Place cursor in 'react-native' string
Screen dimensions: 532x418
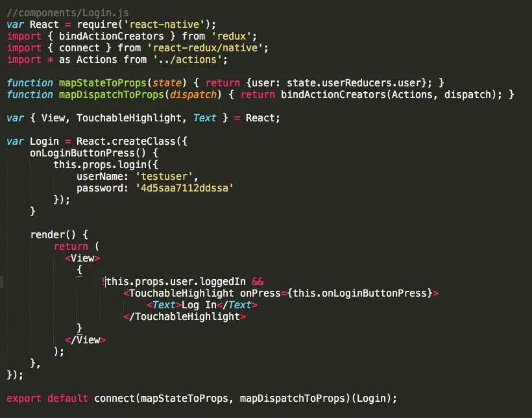[x=165, y=25]
